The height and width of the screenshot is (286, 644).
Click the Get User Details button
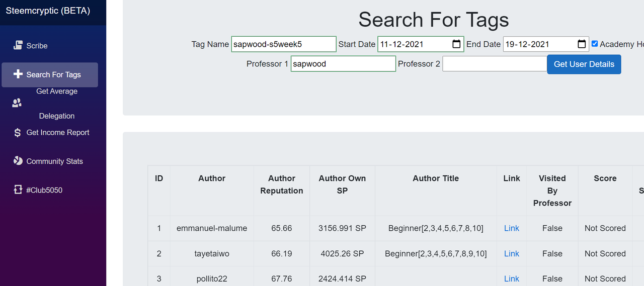point(584,64)
